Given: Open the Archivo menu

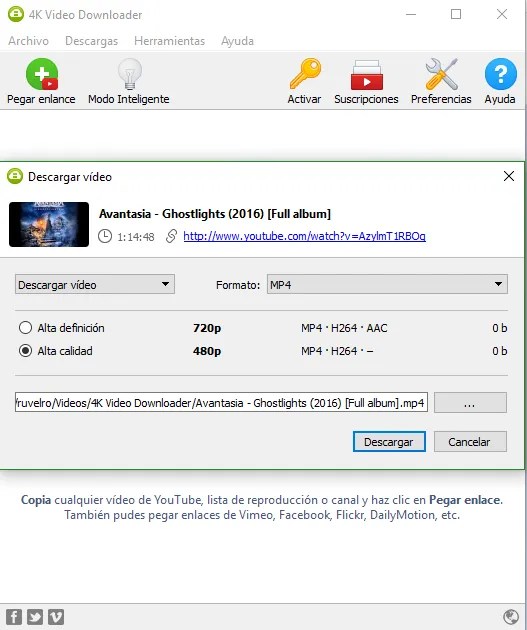Looking at the screenshot, I should point(29,41).
